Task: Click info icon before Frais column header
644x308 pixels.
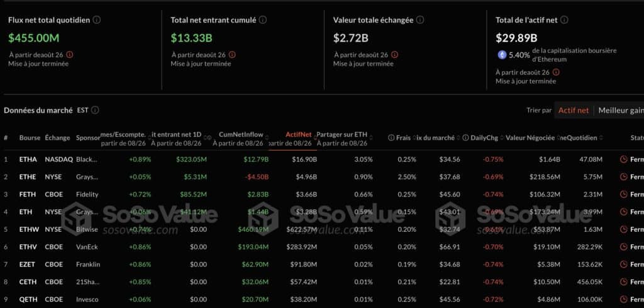Action: click(391, 138)
